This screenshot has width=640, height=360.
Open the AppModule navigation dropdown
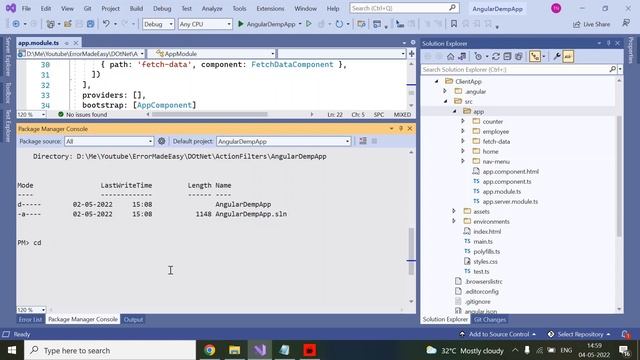click(x=211, y=54)
